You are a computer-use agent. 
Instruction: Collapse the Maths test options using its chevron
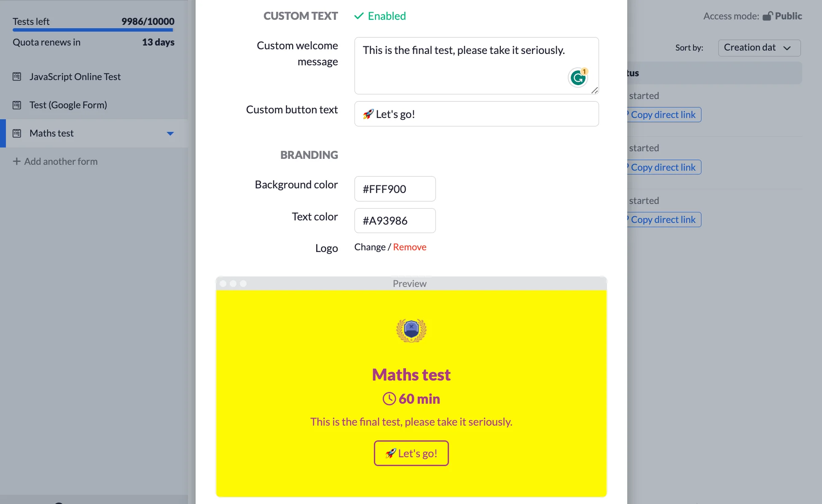tap(170, 133)
